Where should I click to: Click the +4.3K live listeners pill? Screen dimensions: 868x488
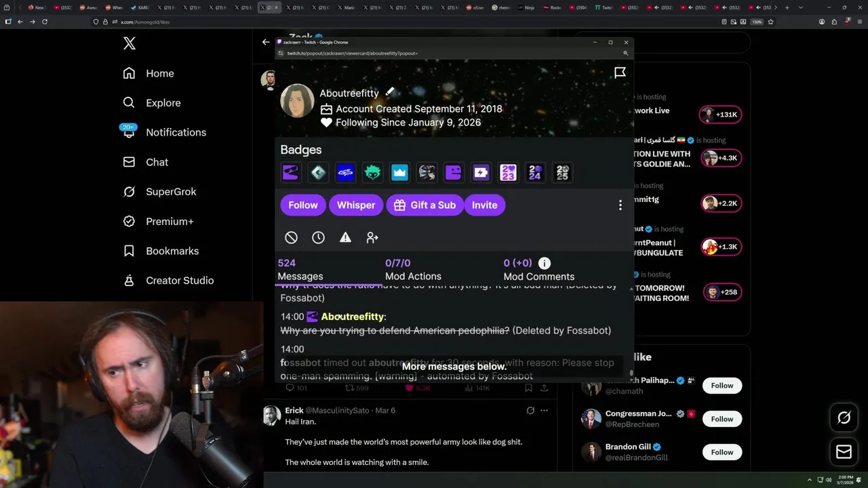pos(720,158)
